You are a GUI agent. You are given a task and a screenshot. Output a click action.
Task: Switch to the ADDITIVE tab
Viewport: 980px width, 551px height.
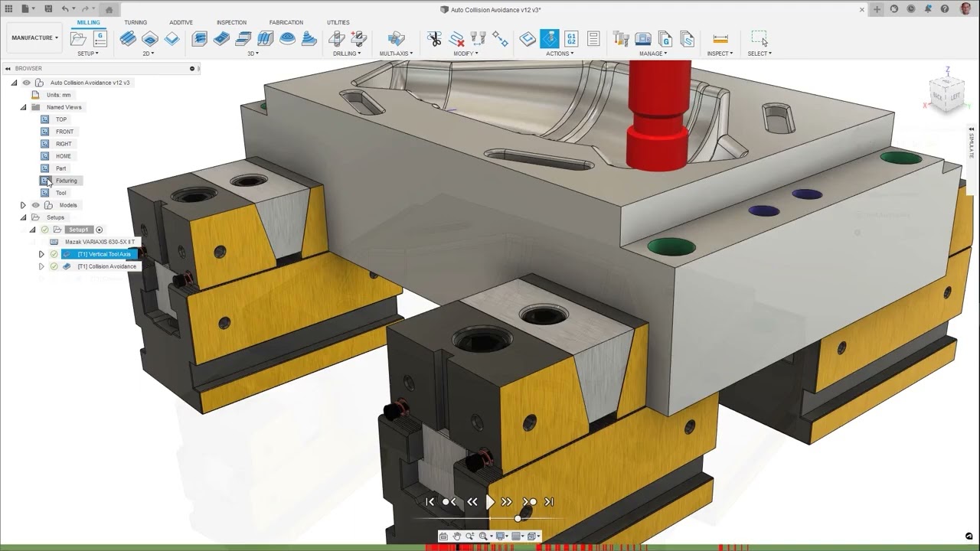[x=181, y=22]
